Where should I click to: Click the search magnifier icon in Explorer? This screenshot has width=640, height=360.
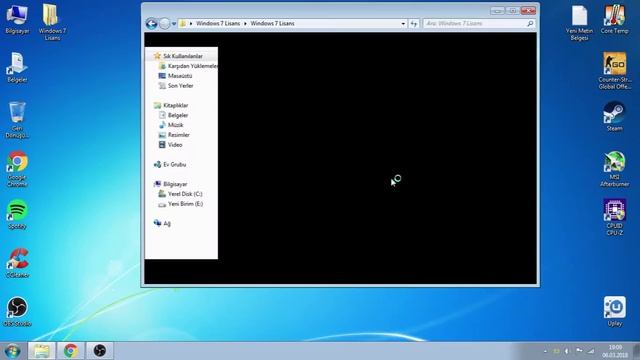click(530, 24)
